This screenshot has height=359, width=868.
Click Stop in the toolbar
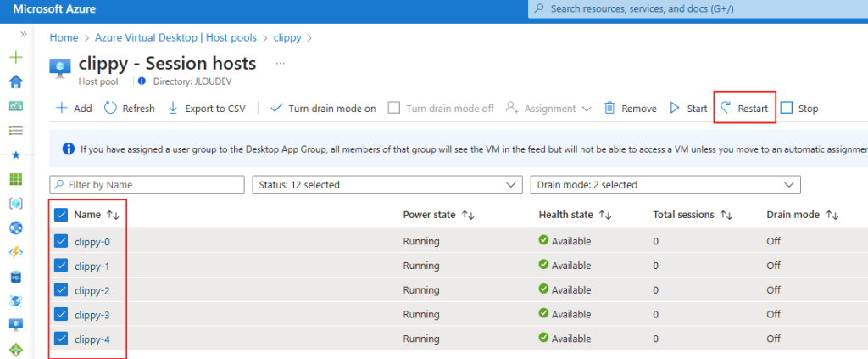point(799,109)
